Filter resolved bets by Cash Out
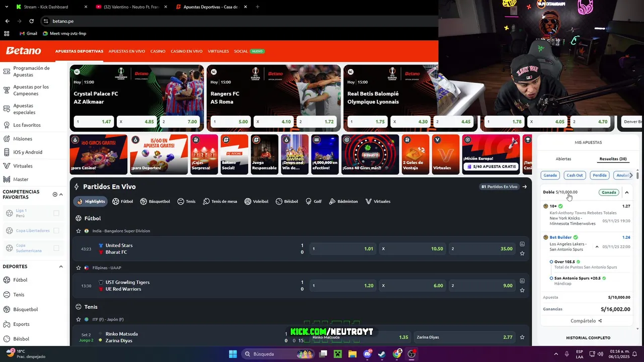The height and width of the screenshot is (362, 644). pos(575,175)
